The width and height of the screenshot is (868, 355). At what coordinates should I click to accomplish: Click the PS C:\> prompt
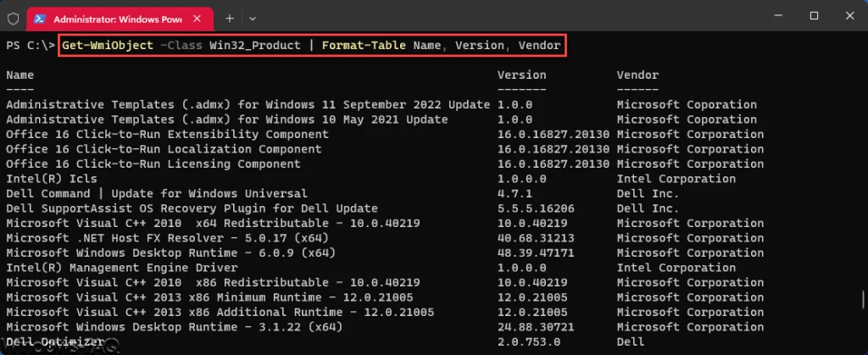30,46
